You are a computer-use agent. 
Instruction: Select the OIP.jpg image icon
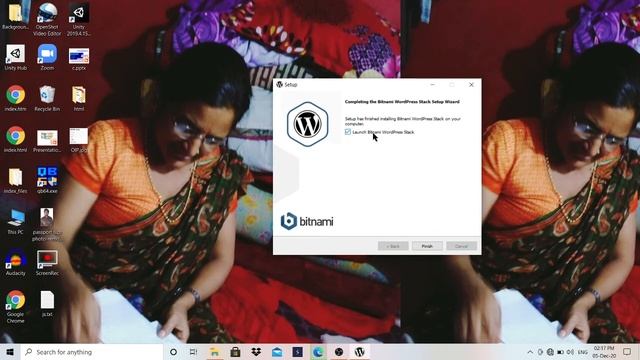pyautogui.click(x=79, y=140)
